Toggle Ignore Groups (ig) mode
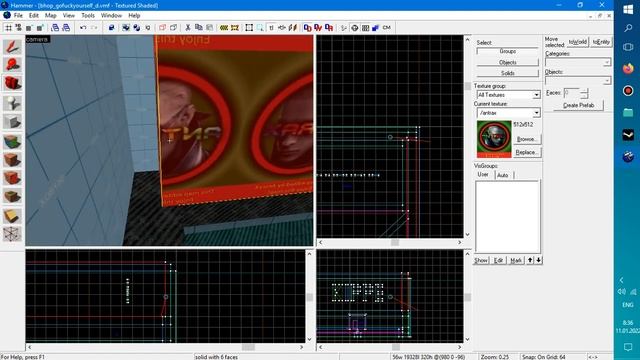The width and height of the screenshot is (640, 360). [x=148, y=28]
